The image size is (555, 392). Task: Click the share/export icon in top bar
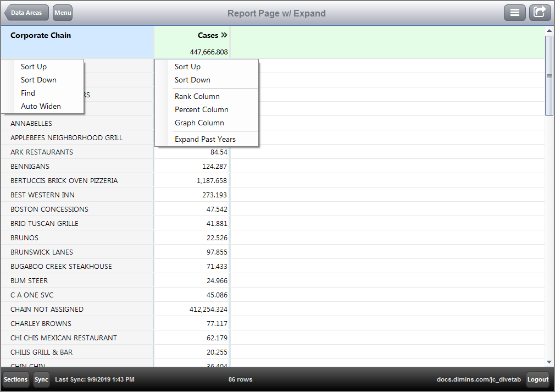pyautogui.click(x=540, y=12)
